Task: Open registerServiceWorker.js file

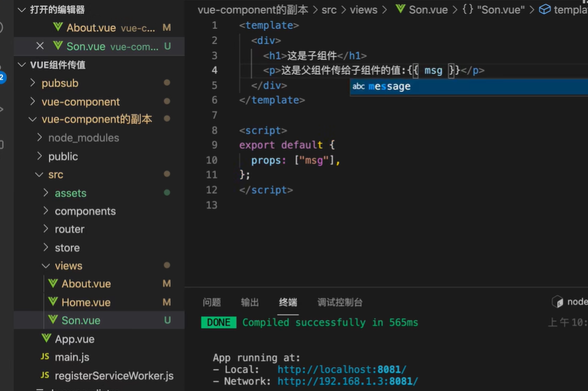Action: (114, 375)
